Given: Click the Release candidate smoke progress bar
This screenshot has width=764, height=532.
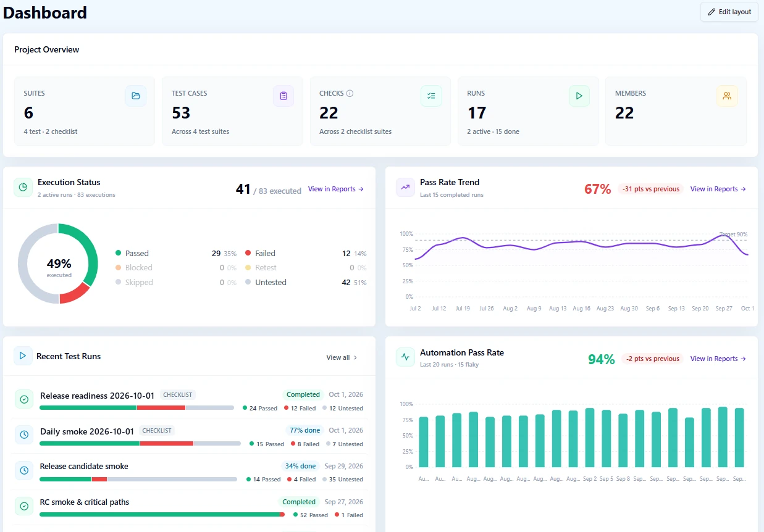Looking at the screenshot, I should click(138, 480).
